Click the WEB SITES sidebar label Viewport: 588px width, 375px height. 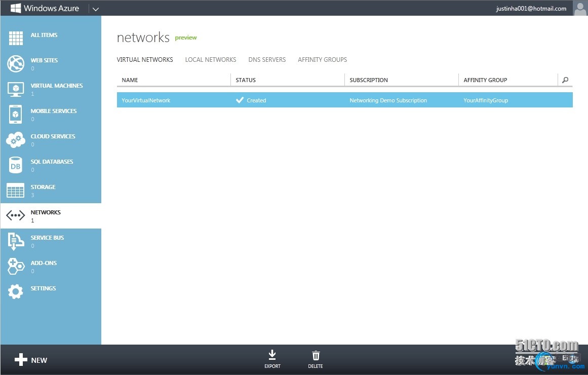44,60
